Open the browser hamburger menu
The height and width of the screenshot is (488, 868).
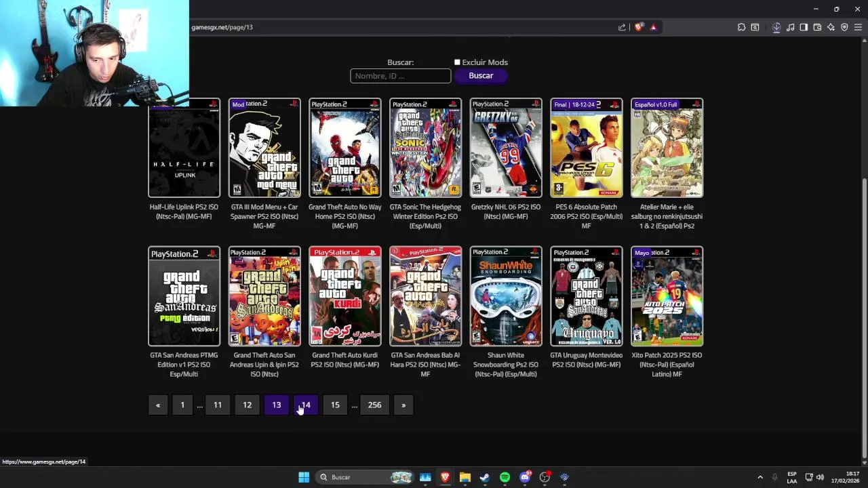858,27
